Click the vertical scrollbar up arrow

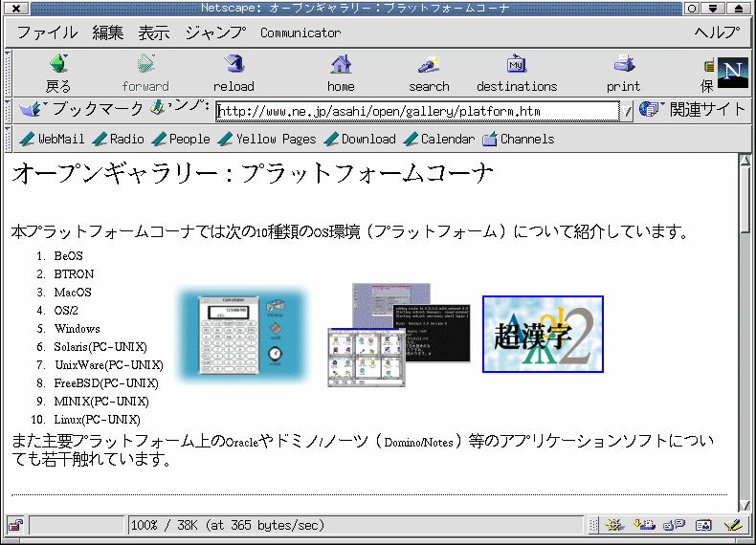[745, 160]
